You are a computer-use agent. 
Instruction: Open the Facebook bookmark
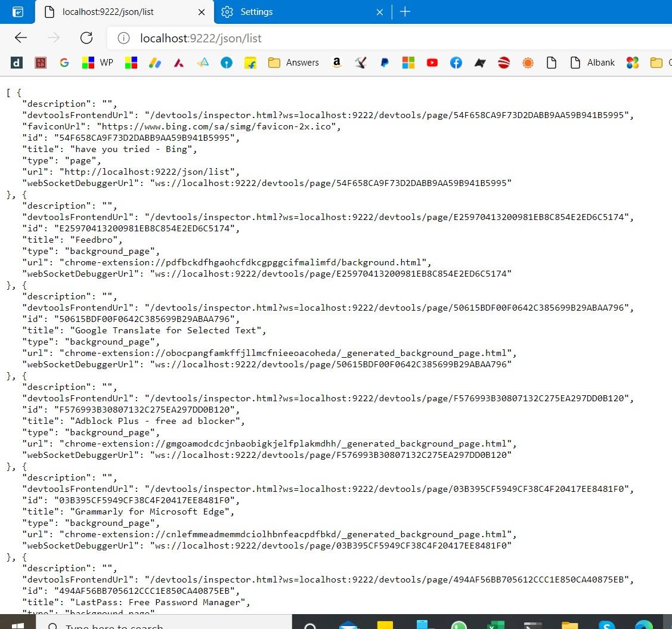tap(456, 63)
